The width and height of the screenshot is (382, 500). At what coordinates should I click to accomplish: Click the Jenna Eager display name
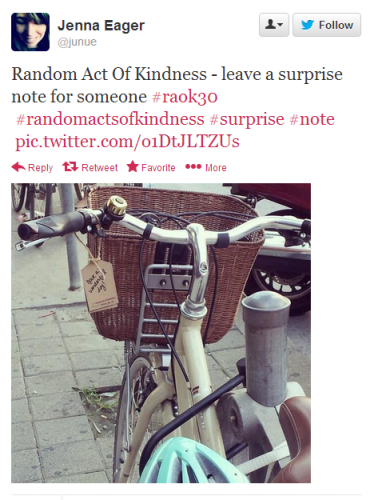(x=101, y=26)
